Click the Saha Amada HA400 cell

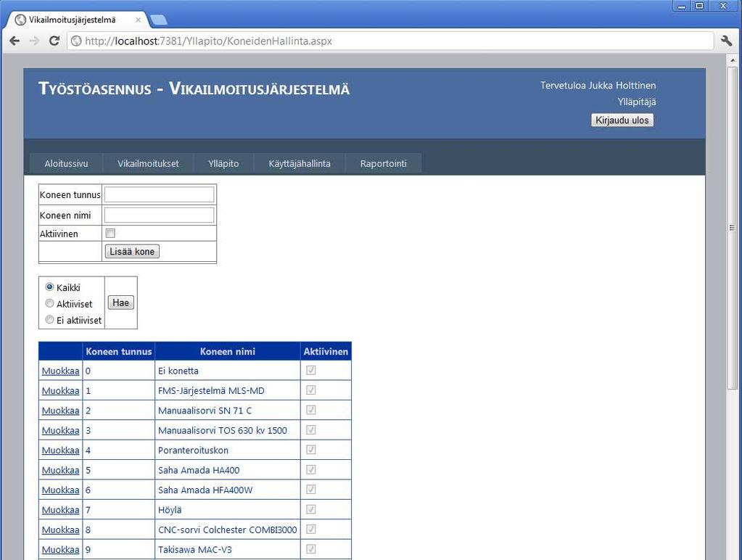tap(228, 471)
